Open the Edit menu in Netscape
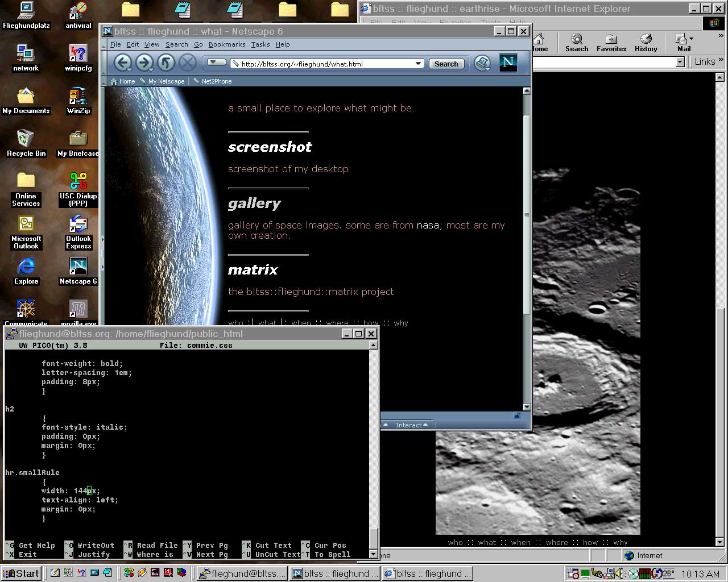 tap(133, 44)
